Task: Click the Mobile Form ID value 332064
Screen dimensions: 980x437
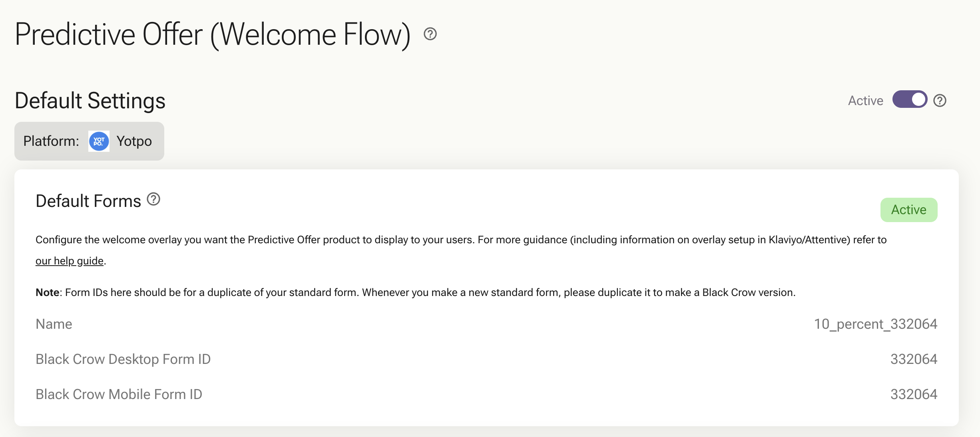Action: [914, 394]
